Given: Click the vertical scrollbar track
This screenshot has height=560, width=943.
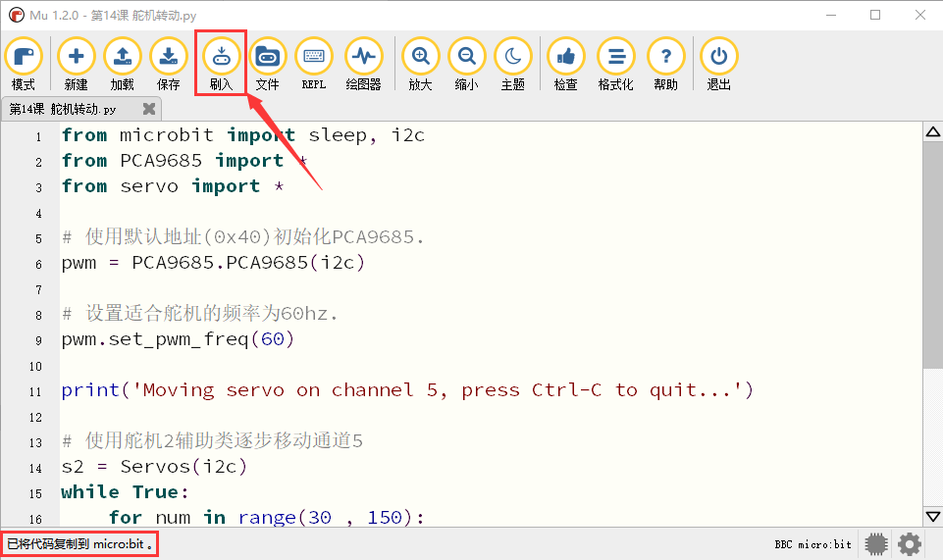Looking at the screenshot, I should pos(933,438).
